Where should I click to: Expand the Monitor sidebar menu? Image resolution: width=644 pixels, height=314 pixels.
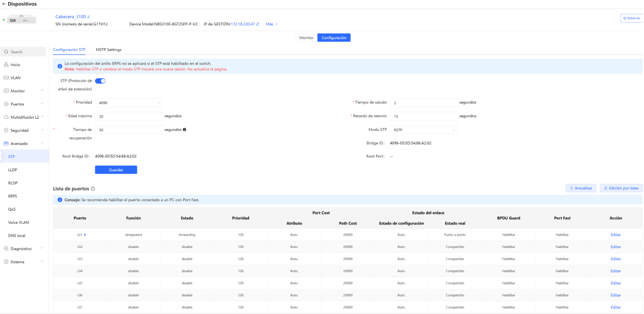point(42,91)
